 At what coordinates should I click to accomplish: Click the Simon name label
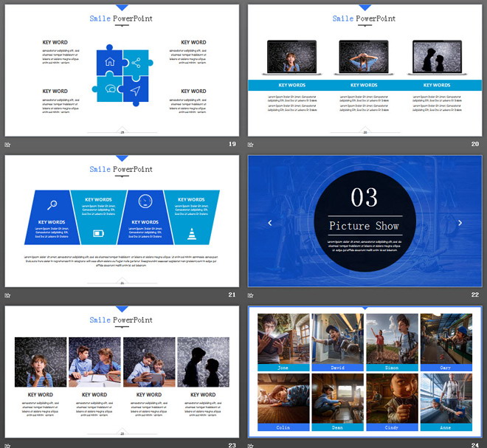click(x=392, y=368)
